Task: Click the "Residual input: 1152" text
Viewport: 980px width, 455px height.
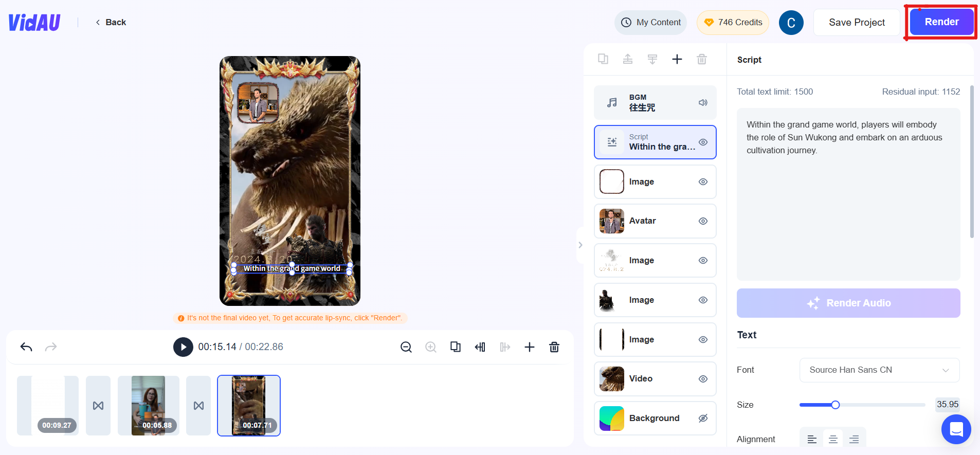Action: pos(921,92)
